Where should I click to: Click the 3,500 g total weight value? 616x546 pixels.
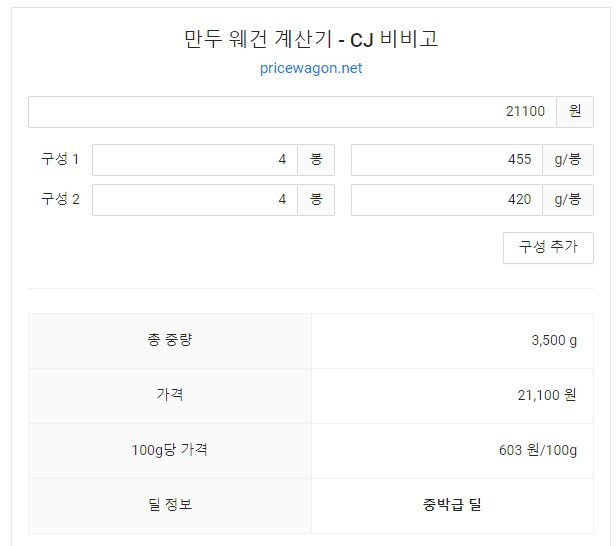pos(554,340)
